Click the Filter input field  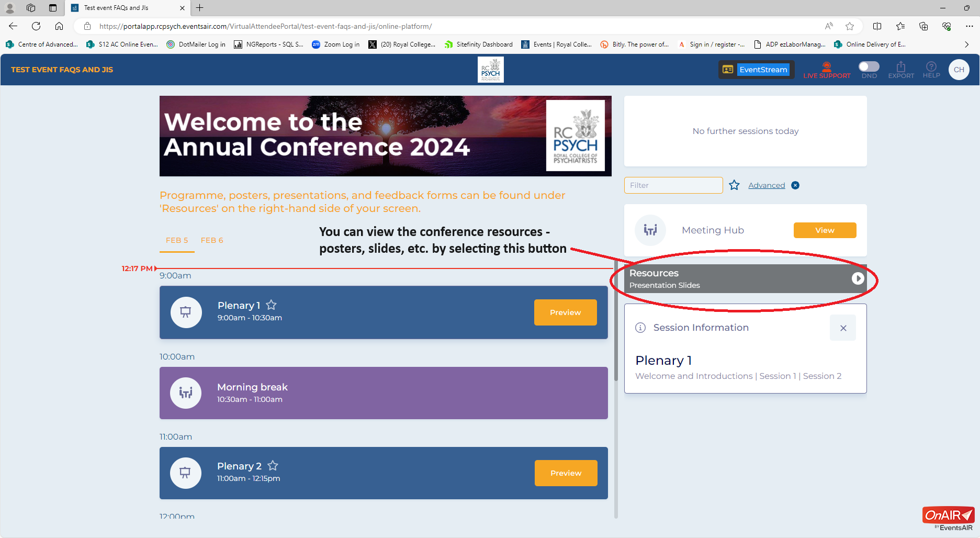(x=673, y=185)
